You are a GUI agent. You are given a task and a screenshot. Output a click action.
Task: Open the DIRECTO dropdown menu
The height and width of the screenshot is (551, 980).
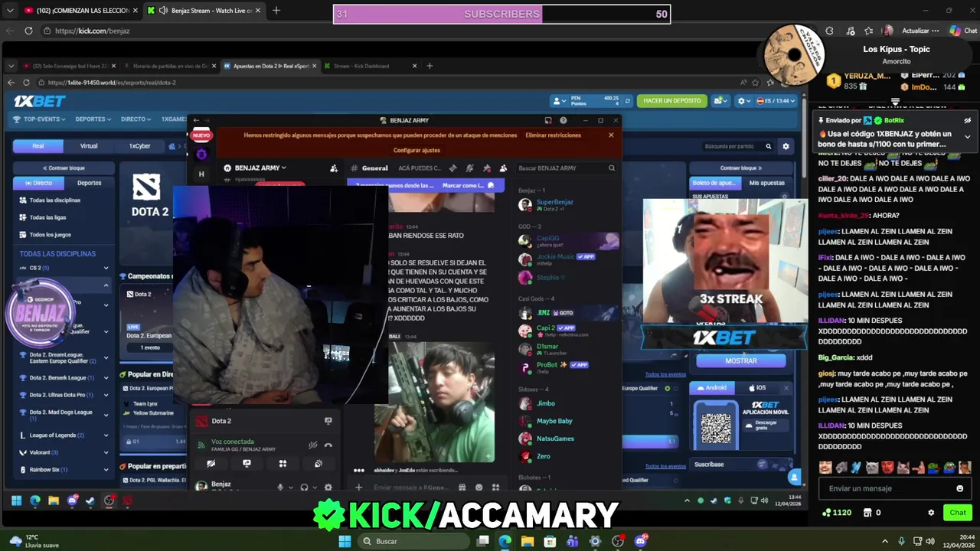click(136, 119)
